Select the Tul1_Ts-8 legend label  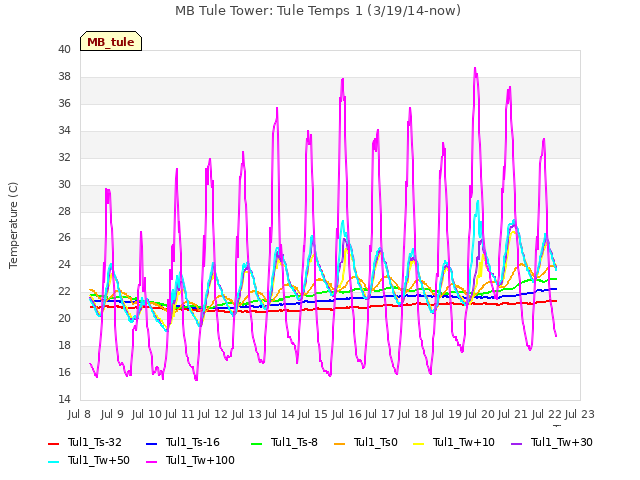click(x=294, y=442)
